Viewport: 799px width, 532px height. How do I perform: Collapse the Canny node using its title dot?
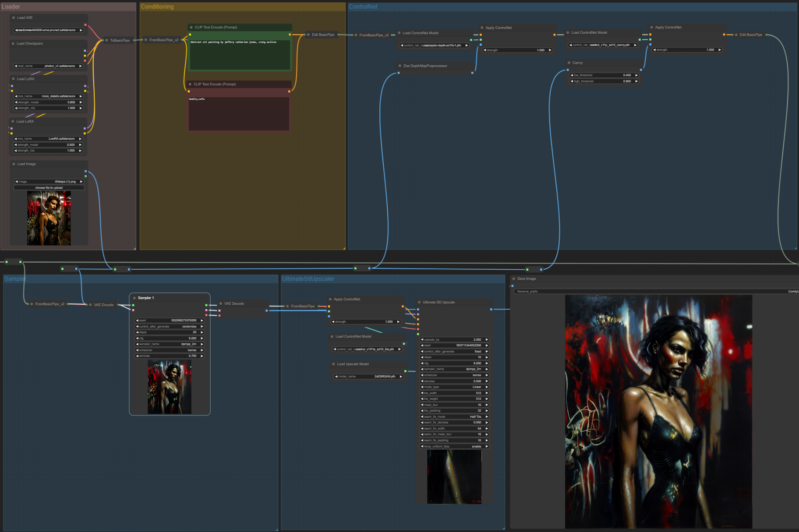[x=569, y=63]
